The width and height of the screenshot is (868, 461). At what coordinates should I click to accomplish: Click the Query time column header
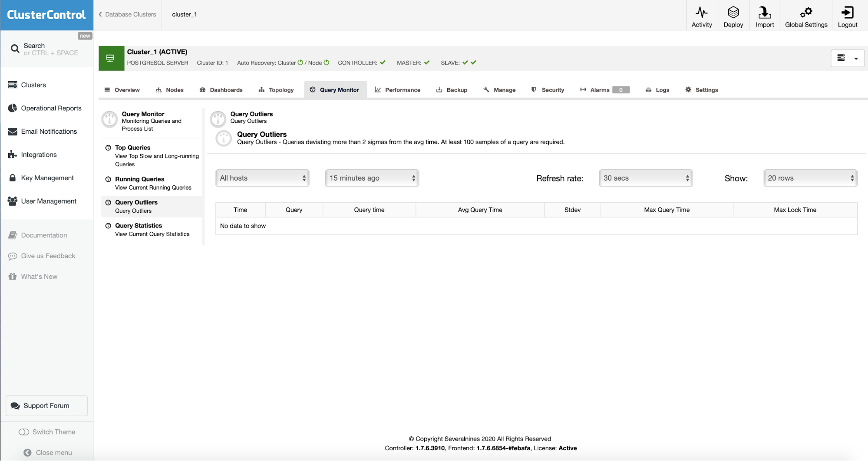pyautogui.click(x=369, y=210)
